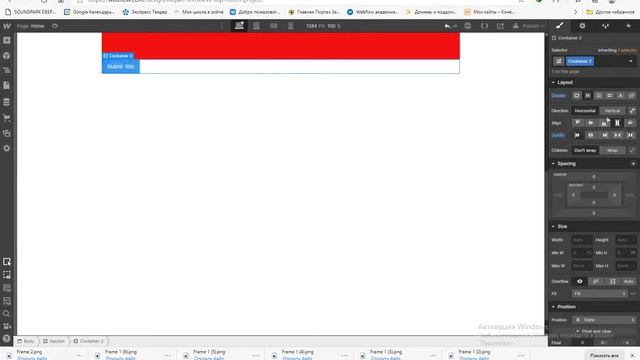Reverse the flex direction
The image size is (640, 360).
[x=632, y=111]
